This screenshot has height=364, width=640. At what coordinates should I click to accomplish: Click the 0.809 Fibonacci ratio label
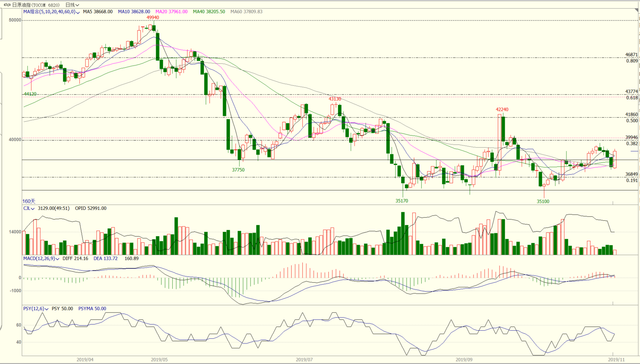pyautogui.click(x=632, y=61)
